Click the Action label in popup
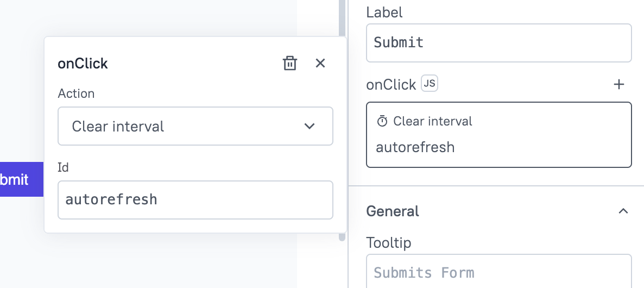Viewport: 644px width, 288px height. point(76,93)
